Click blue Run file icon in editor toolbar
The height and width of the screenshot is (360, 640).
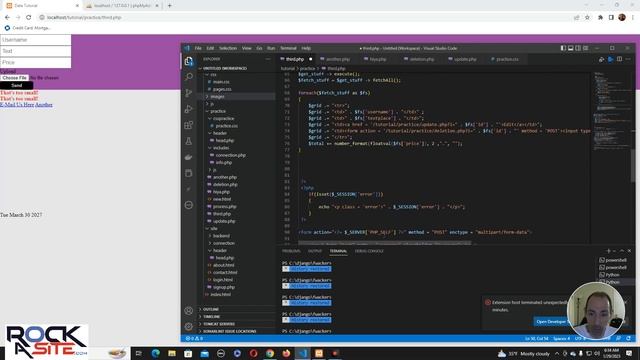611,59
